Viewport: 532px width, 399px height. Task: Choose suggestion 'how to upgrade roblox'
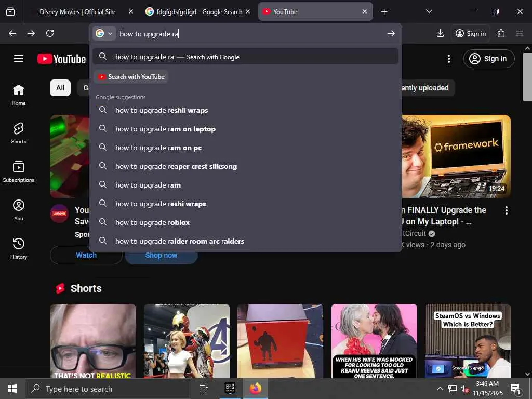(245, 222)
